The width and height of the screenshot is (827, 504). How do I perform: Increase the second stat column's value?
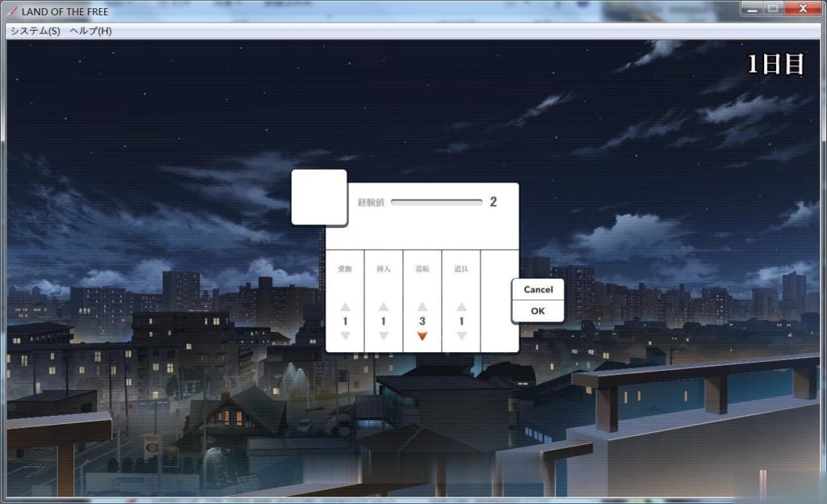(384, 307)
